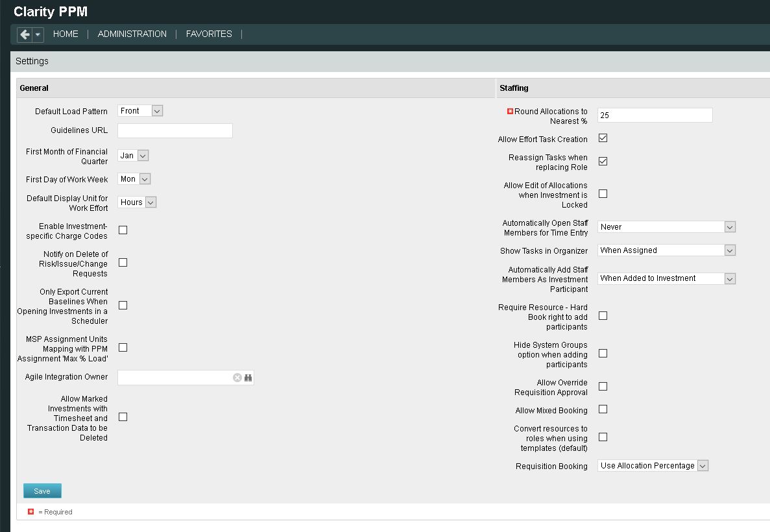Viewport: 770px width, 532px height.
Task: Enable Allow Mixed Booking checkbox
Action: (x=603, y=409)
